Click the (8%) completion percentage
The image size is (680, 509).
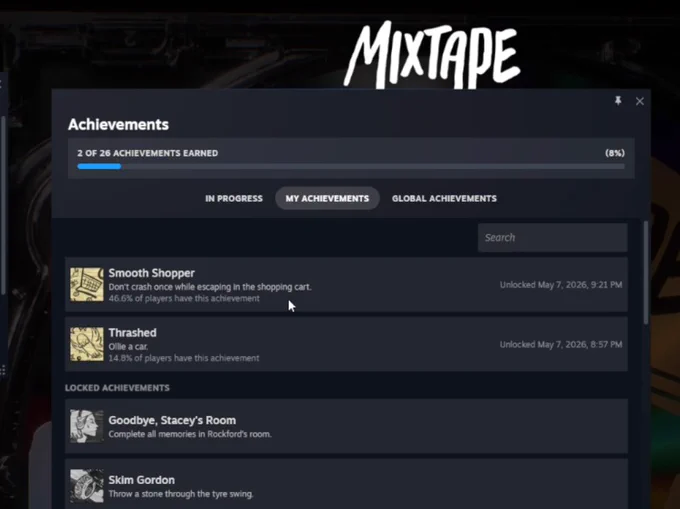pos(615,153)
